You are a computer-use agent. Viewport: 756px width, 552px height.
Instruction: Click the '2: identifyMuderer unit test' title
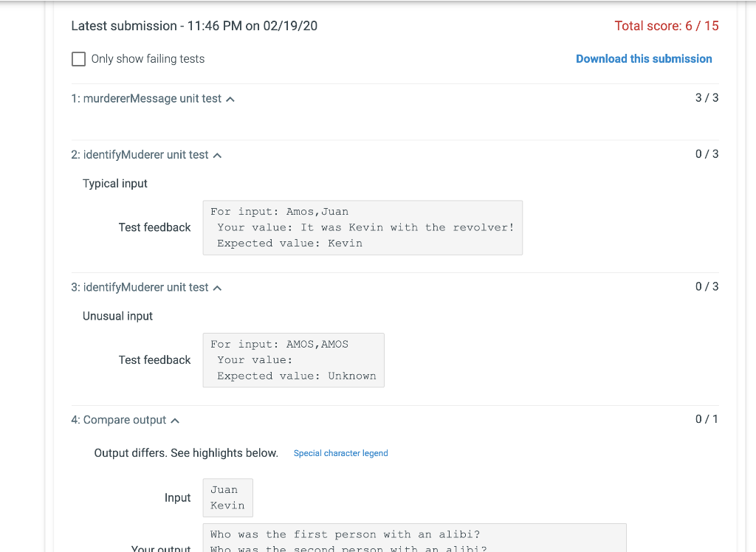point(140,155)
